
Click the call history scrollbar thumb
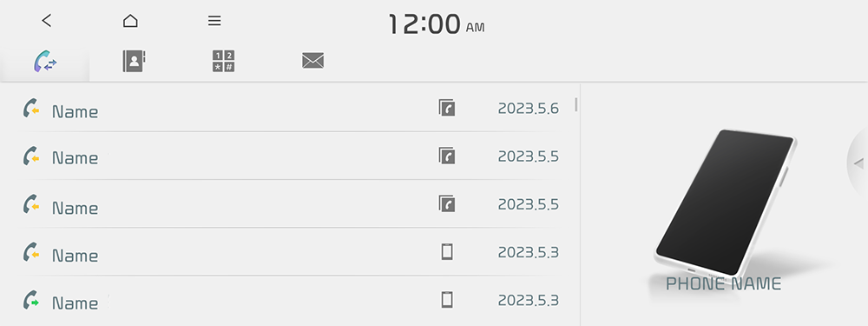pyautogui.click(x=576, y=104)
